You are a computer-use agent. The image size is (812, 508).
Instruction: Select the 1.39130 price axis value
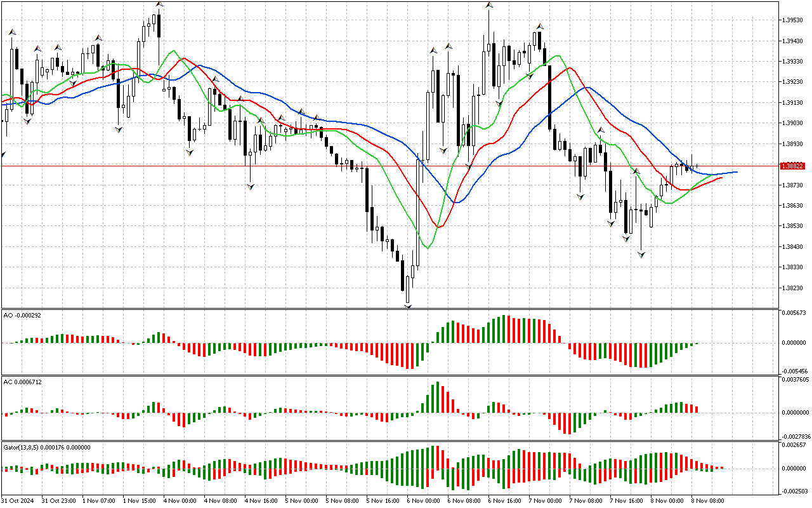pyautogui.click(x=793, y=103)
